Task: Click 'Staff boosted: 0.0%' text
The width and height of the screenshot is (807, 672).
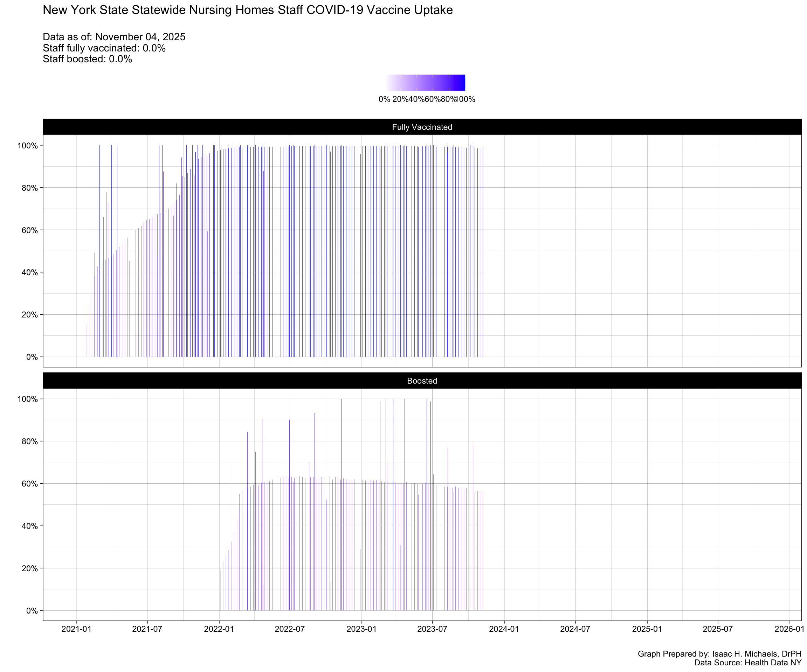Action: [x=87, y=59]
